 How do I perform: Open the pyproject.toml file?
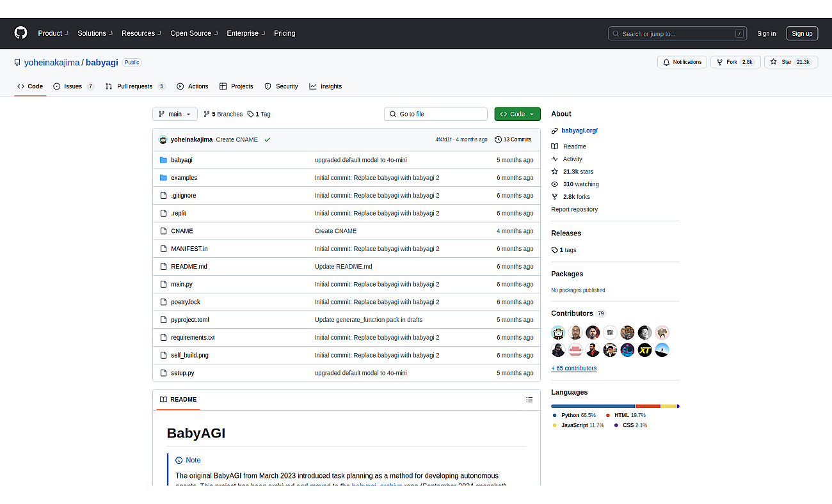[189, 320]
